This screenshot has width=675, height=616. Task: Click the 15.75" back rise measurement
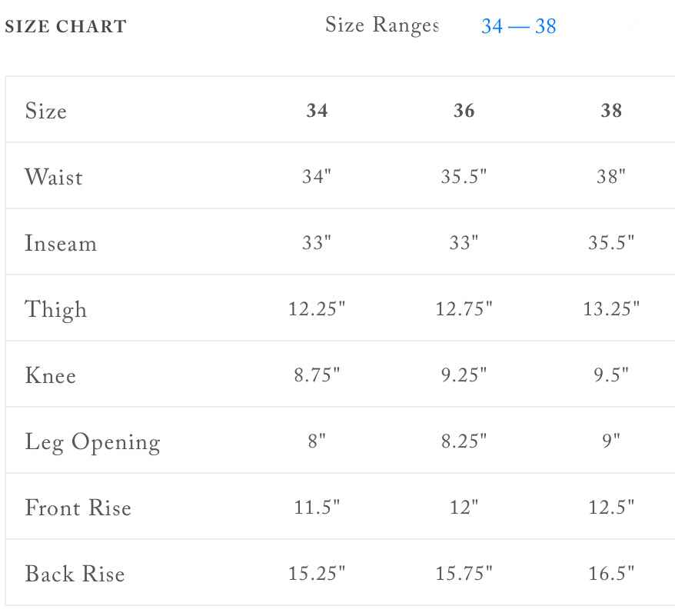pos(464,574)
